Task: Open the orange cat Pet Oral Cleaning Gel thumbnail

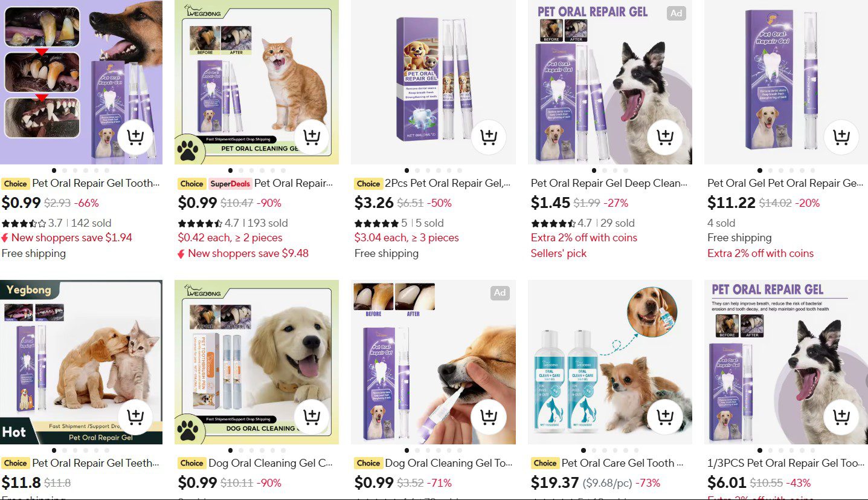Action: point(257,82)
